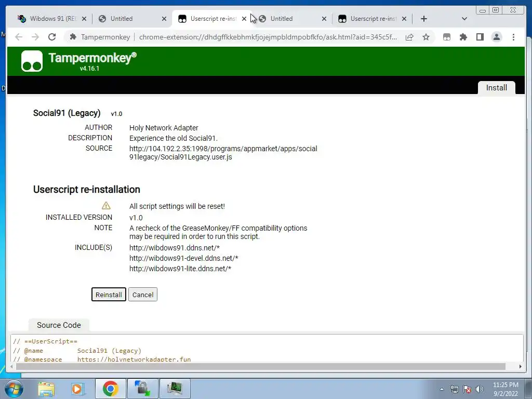Share this page icon
Image resolution: width=532 pixels, height=399 pixels.
pos(409,37)
